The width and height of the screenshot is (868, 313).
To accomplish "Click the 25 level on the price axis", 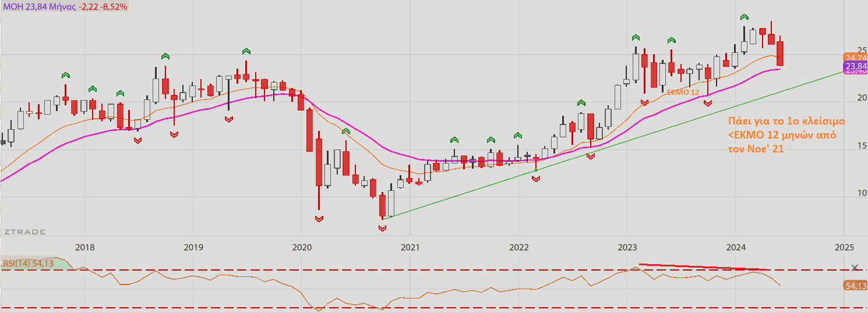I will point(862,50).
